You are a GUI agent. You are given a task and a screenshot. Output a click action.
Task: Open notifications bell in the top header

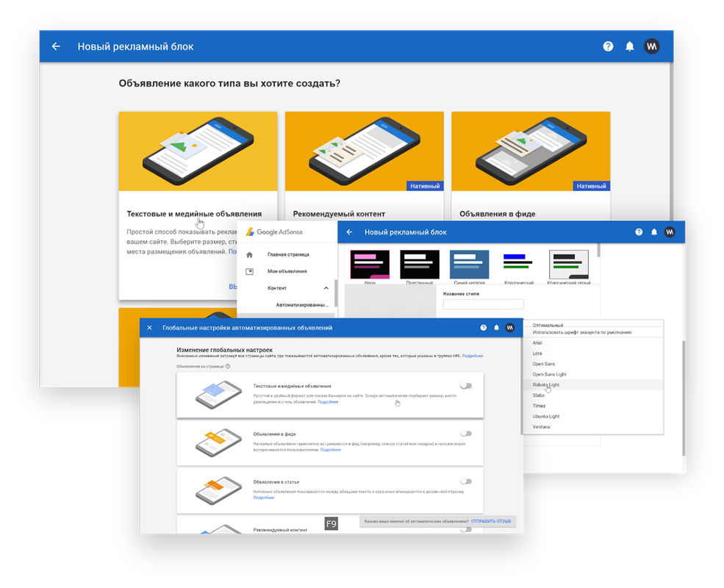629,46
